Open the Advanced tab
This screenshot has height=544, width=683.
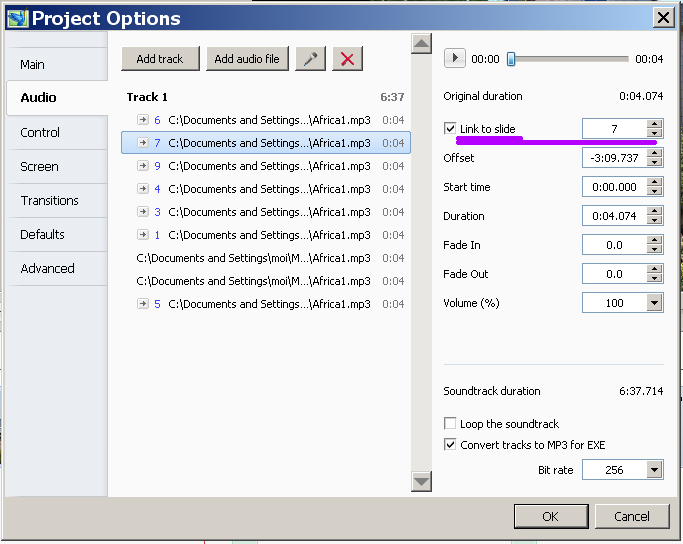(47, 268)
